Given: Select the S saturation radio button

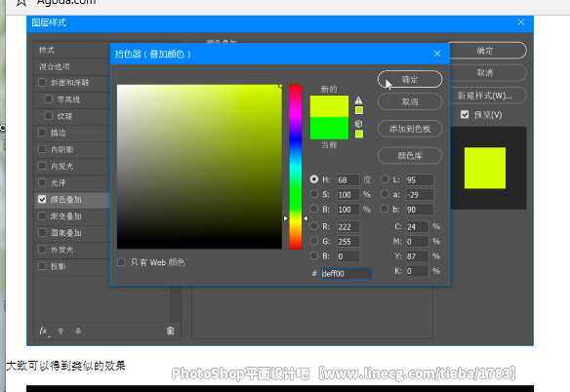Looking at the screenshot, I should click(313, 194).
